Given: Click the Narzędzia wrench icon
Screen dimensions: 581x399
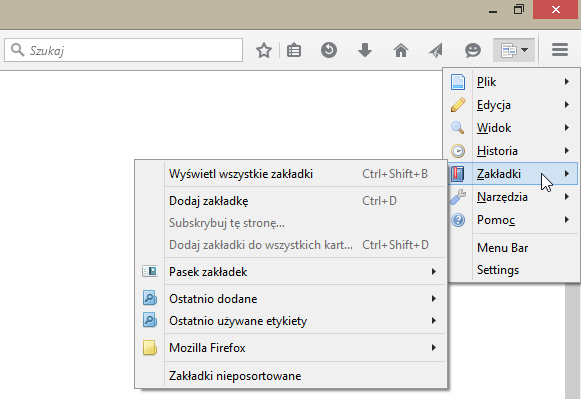Looking at the screenshot, I should (x=458, y=197).
